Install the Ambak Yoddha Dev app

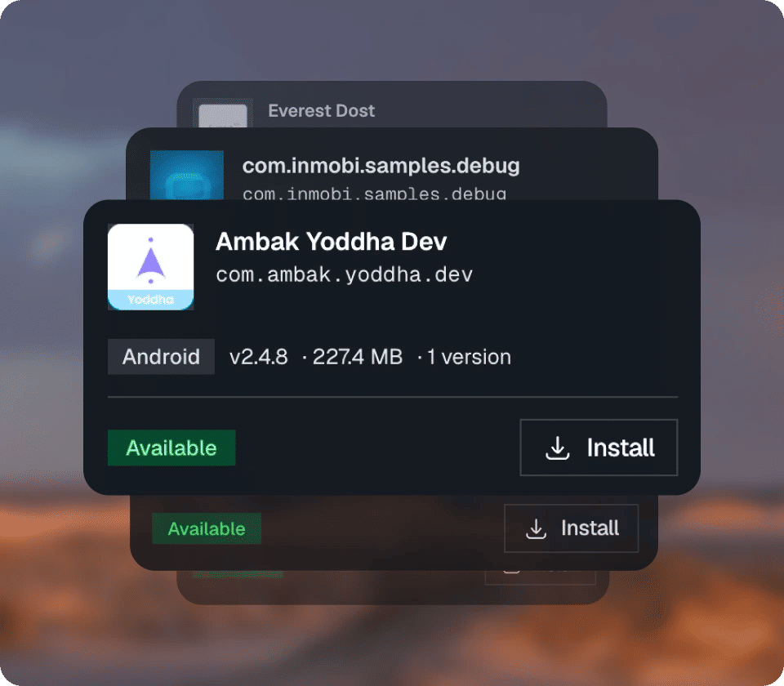click(599, 448)
